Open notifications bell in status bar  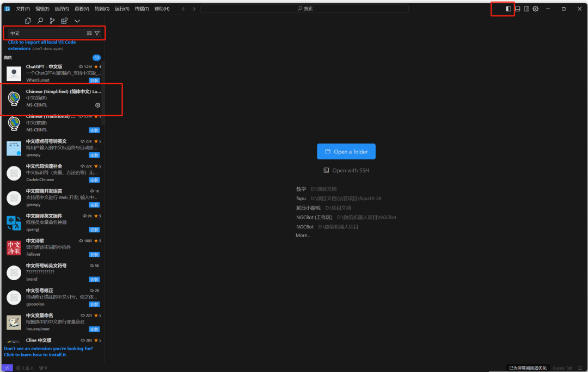[x=580, y=368]
